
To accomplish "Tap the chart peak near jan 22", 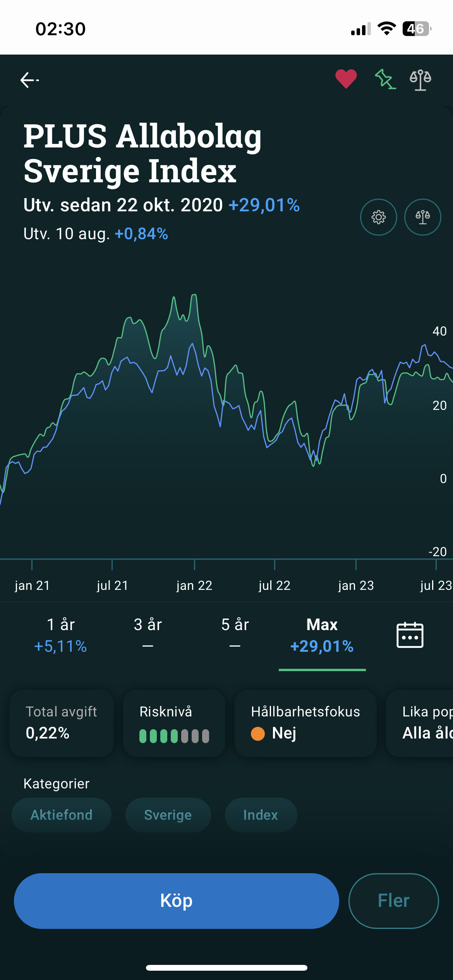I will tap(194, 296).
